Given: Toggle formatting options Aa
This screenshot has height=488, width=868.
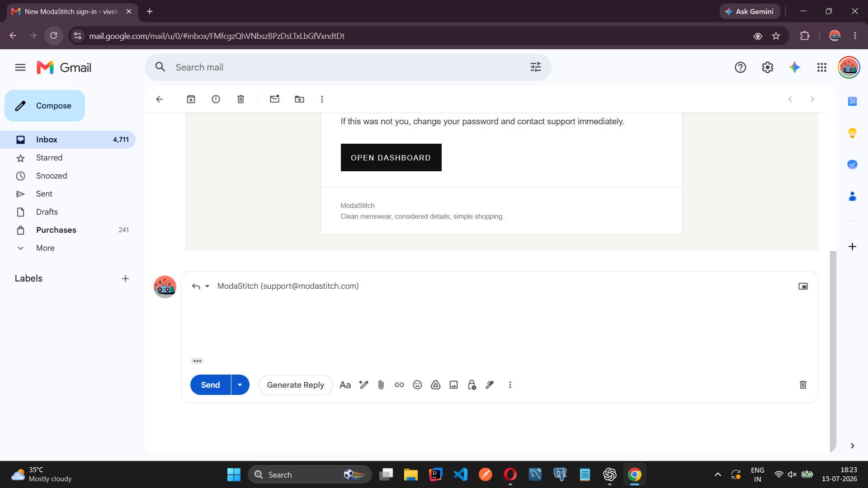Looking at the screenshot, I should tap(345, 385).
